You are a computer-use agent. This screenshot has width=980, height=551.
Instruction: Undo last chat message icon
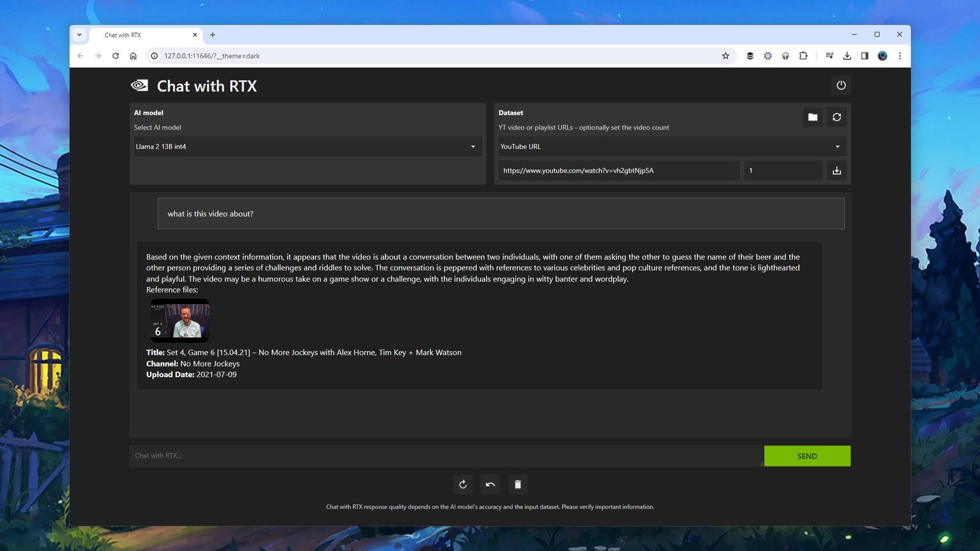click(x=491, y=484)
